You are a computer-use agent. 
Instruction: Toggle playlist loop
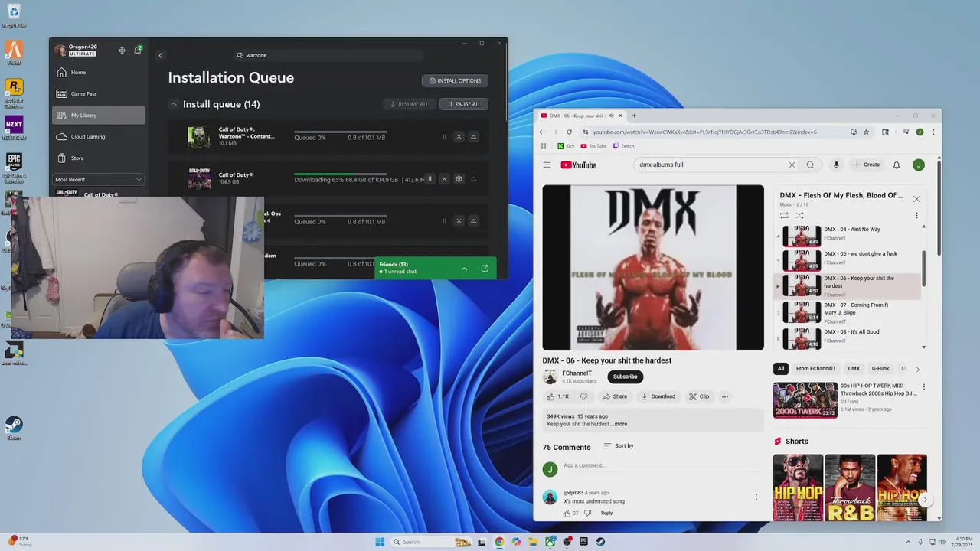(x=784, y=216)
